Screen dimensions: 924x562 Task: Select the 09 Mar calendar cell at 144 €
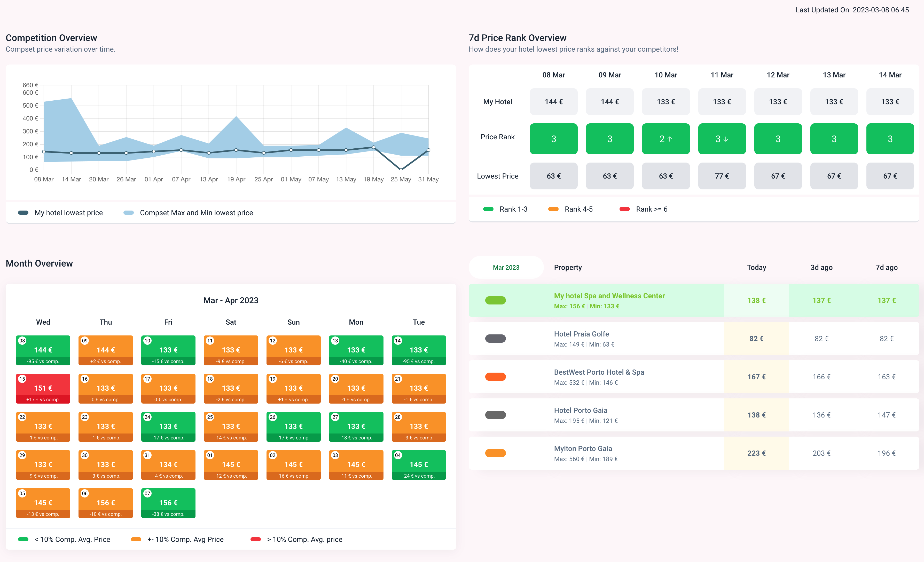[x=106, y=350]
